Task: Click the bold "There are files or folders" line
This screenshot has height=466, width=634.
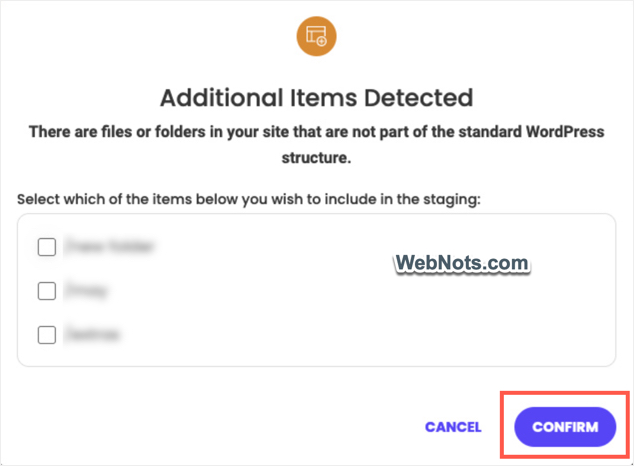Action: pyautogui.click(x=316, y=132)
